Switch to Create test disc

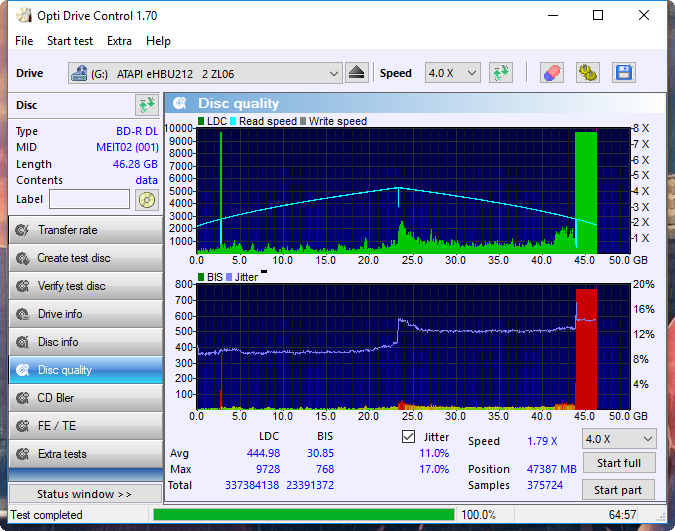tap(86, 258)
